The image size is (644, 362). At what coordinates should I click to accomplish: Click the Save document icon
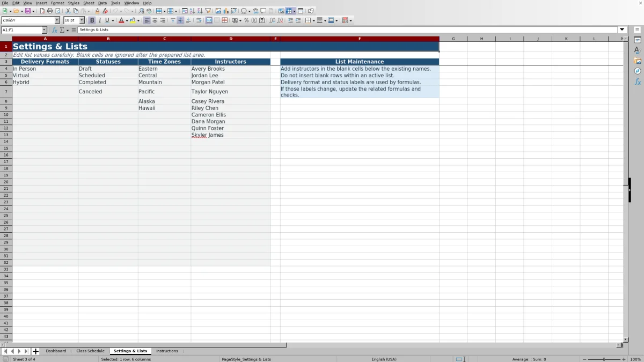click(x=27, y=11)
